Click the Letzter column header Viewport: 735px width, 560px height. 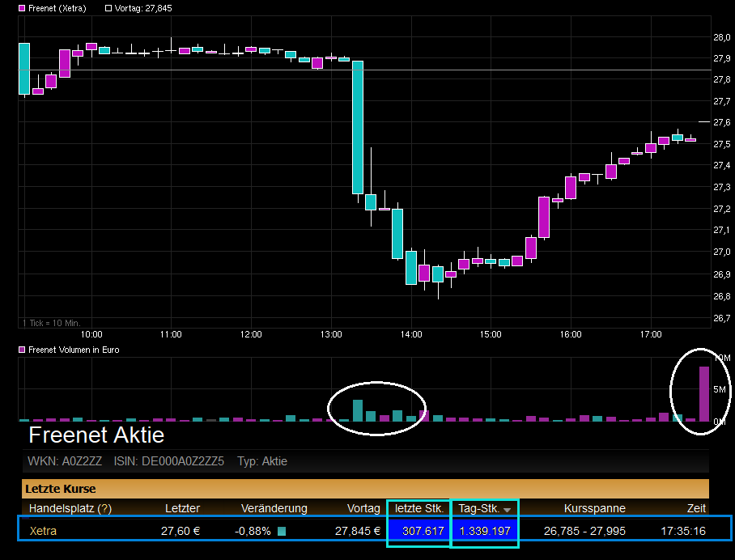182,508
